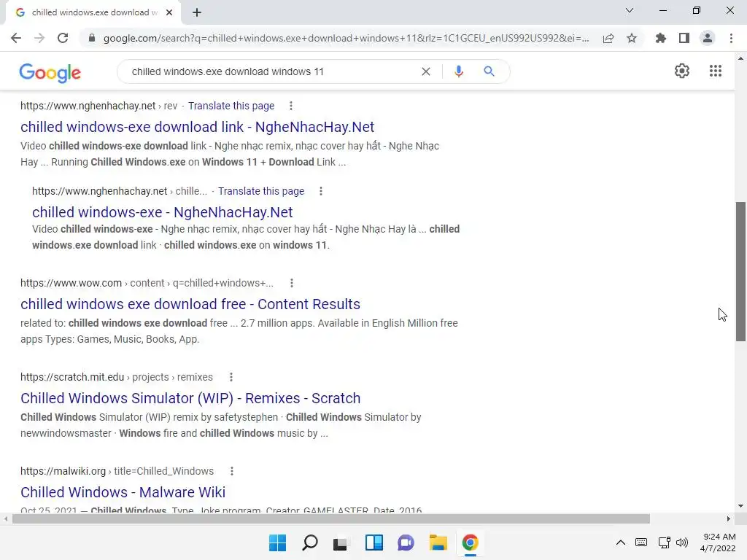Open options for nghenhachay.net rev result

tap(291, 106)
